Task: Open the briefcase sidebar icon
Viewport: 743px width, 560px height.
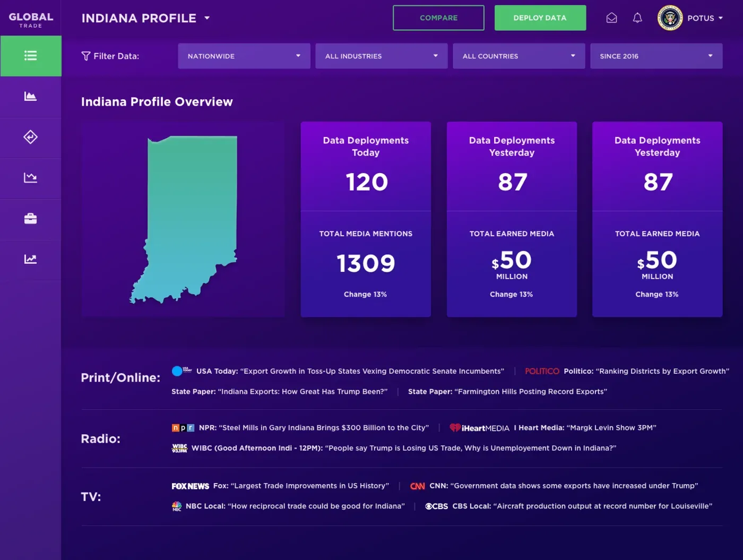Action: pos(31,219)
